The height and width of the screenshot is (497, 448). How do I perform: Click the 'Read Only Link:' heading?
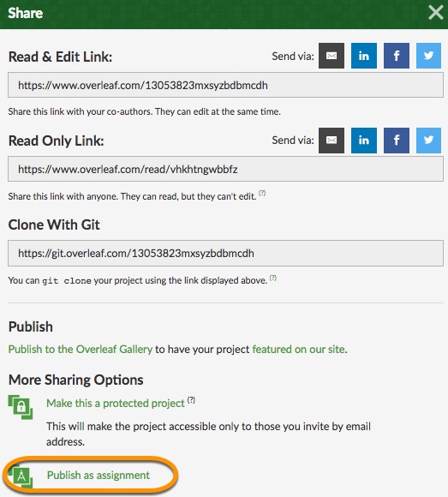56,141
